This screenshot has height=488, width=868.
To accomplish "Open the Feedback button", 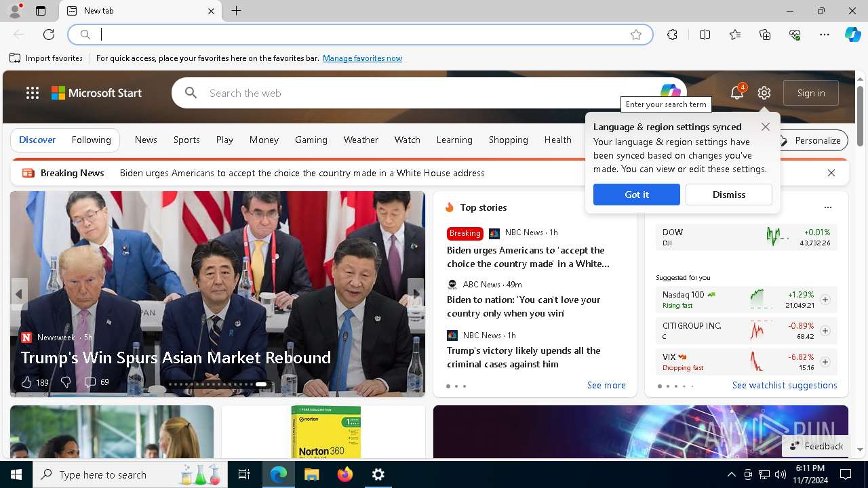I will click(x=816, y=446).
